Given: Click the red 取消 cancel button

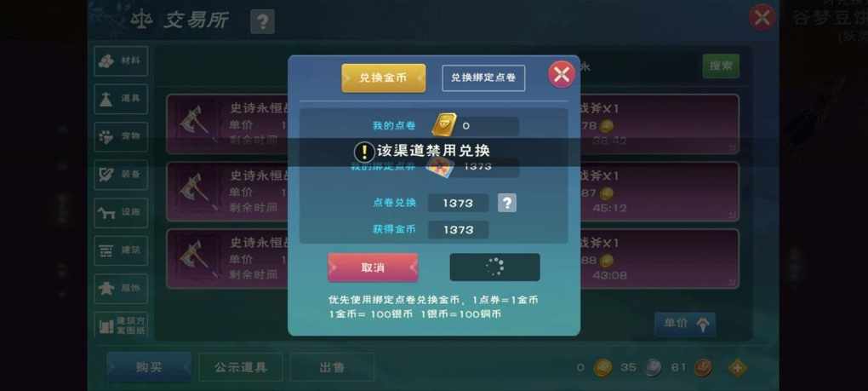Looking at the screenshot, I should click(373, 267).
